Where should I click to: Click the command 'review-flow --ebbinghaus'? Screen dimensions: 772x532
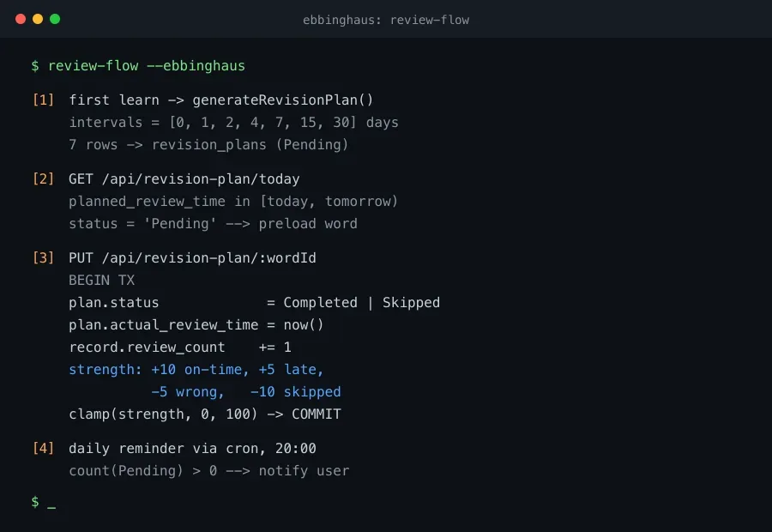pos(146,66)
